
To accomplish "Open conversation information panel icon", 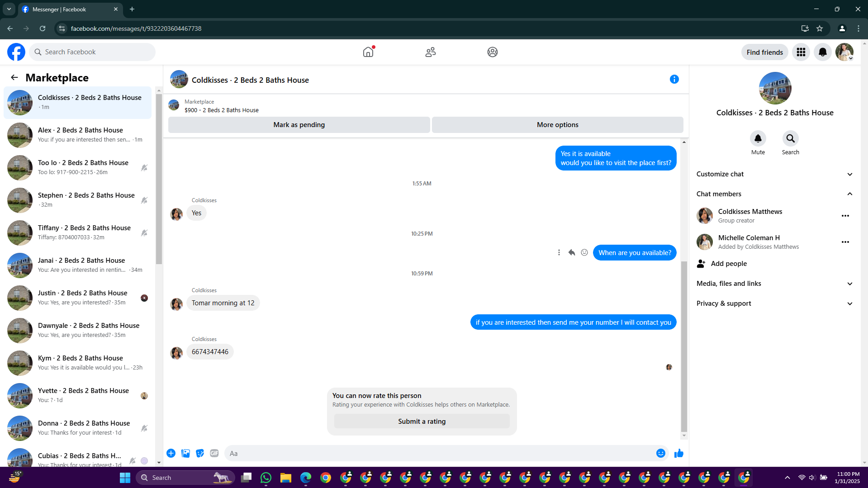I will 674,79.
